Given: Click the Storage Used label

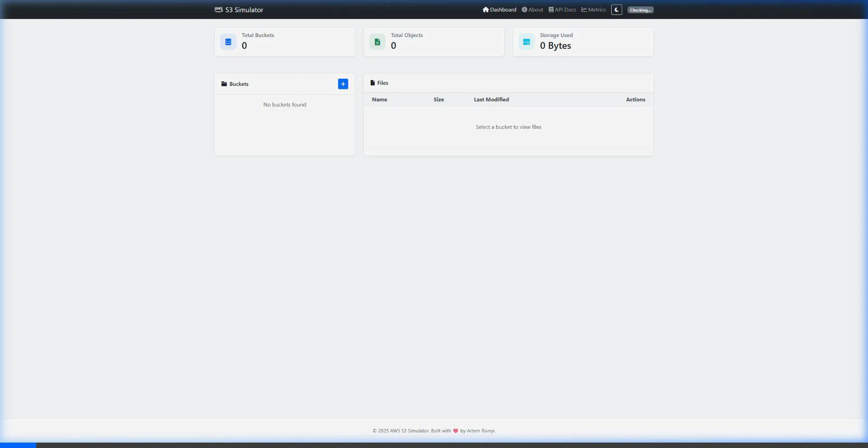Looking at the screenshot, I should click(x=556, y=35).
